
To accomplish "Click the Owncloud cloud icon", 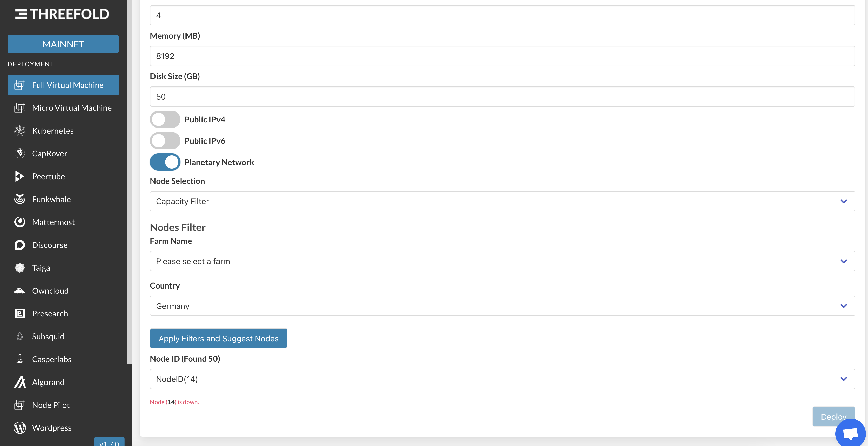I will click(x=20, y=291).
